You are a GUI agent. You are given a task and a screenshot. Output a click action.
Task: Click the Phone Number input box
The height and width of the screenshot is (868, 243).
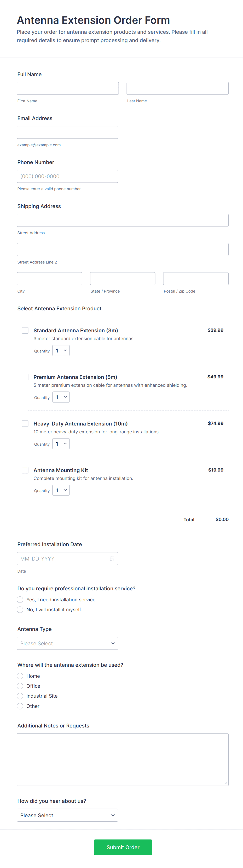click(67, 177)
